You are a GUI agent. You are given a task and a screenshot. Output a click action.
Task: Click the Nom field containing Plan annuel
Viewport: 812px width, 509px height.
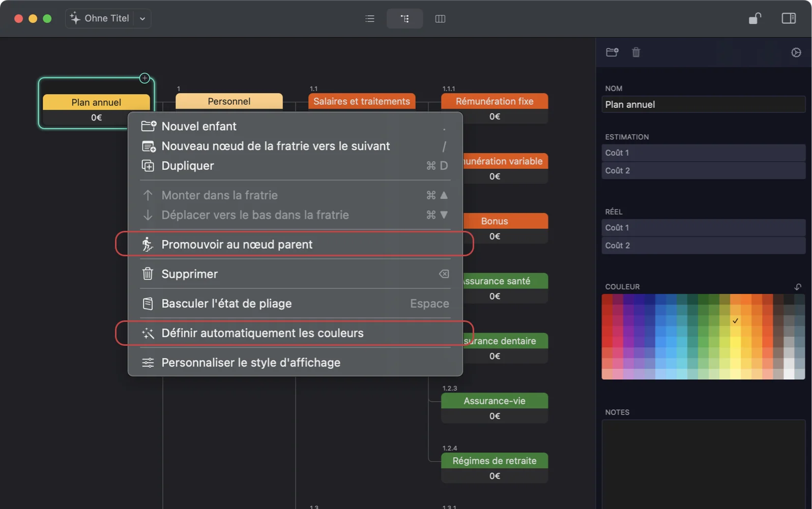pos(703,105)
